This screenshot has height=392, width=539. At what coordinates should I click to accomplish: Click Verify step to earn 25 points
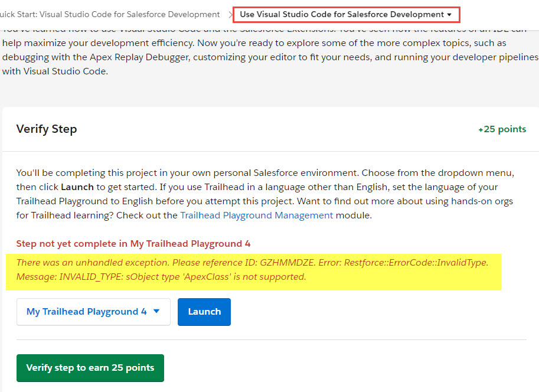tap(90, 368)
